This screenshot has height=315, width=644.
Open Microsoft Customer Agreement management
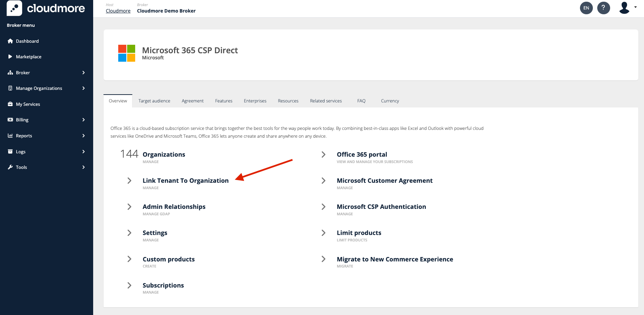tap(384, 181)
